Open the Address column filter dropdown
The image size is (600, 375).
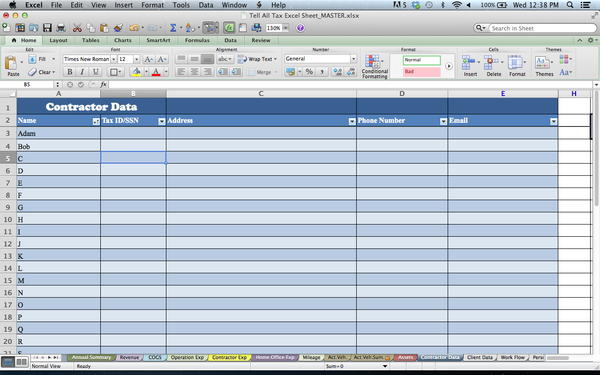pyautogui.click(x=352, y=121)
